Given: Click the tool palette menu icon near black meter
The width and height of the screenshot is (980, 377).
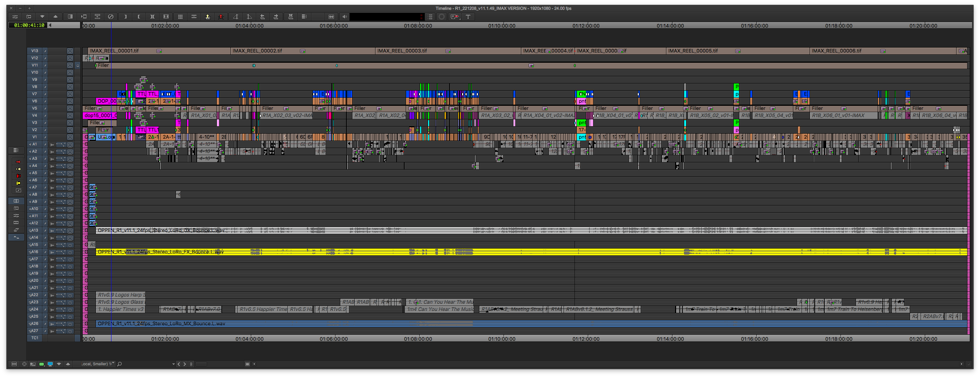Looking at the screenshot, I should (430, 17).
